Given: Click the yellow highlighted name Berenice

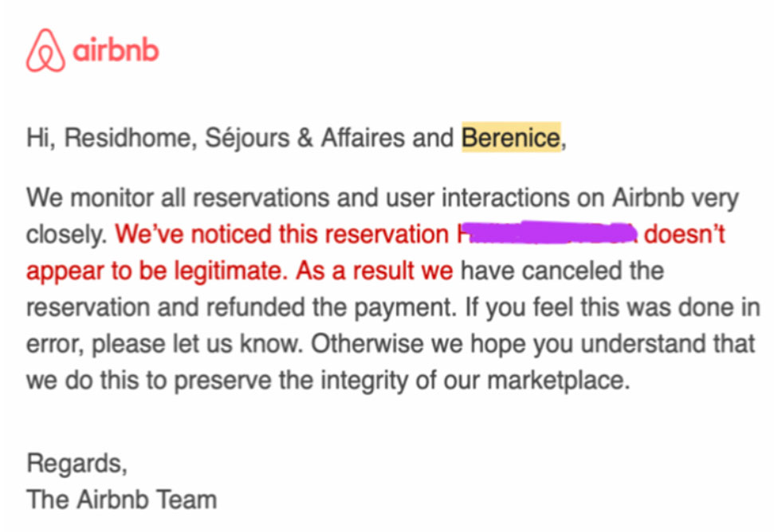Looking at the screenshot, I should click(511, 138).
